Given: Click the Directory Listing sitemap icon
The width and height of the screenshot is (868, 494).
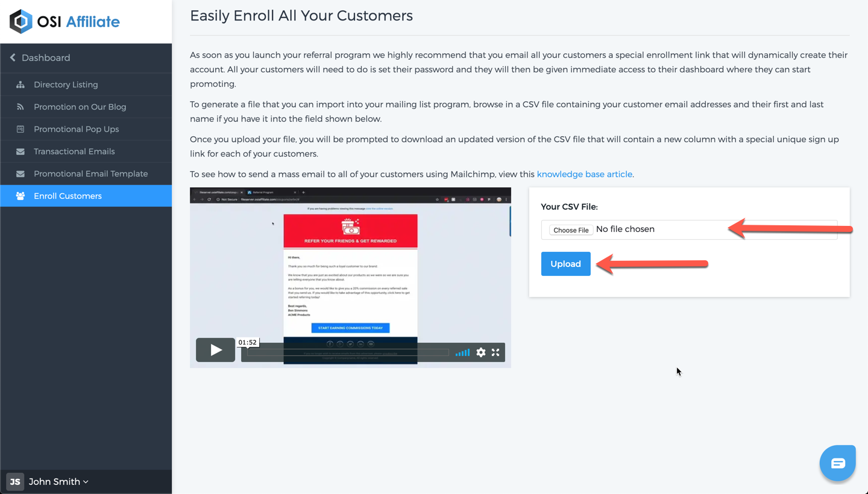Looking at the screenshot, I should tap(20, 85).
